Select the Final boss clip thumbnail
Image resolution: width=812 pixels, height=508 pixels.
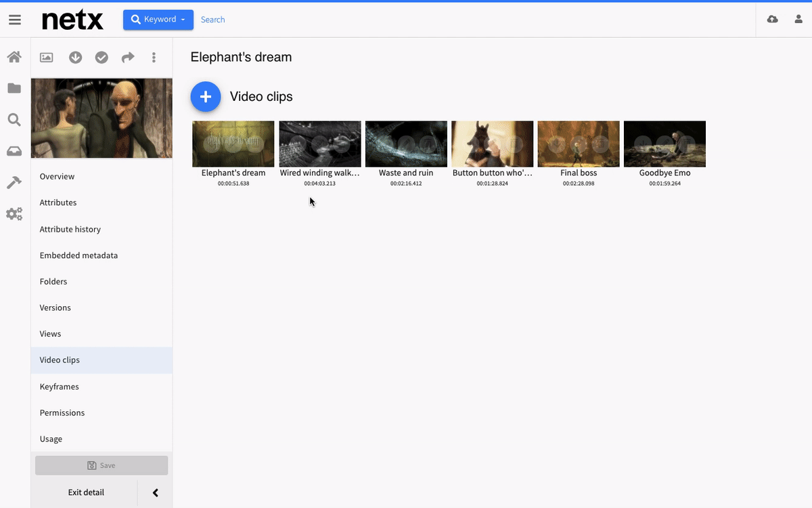point(579,144)
